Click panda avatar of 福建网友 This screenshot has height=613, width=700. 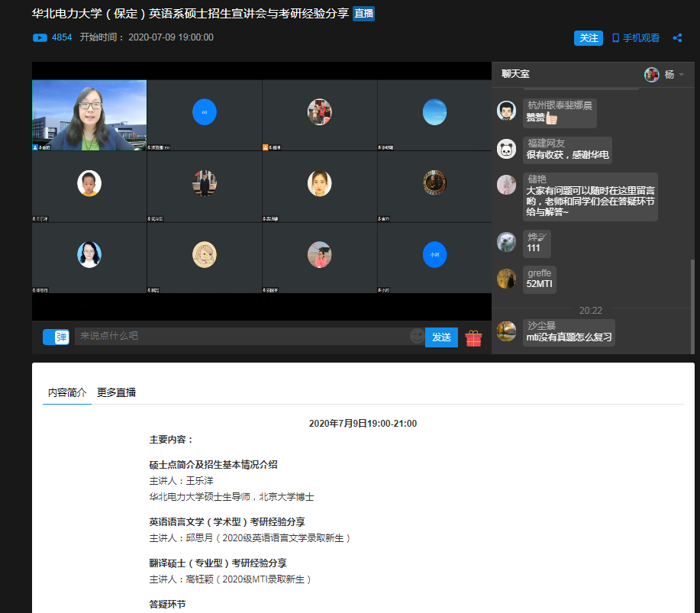[506, 149]
